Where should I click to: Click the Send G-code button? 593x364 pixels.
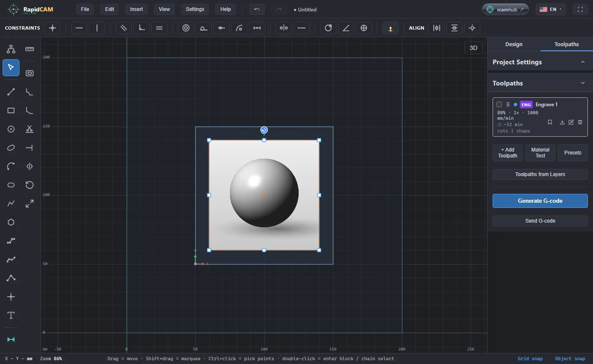540,221
